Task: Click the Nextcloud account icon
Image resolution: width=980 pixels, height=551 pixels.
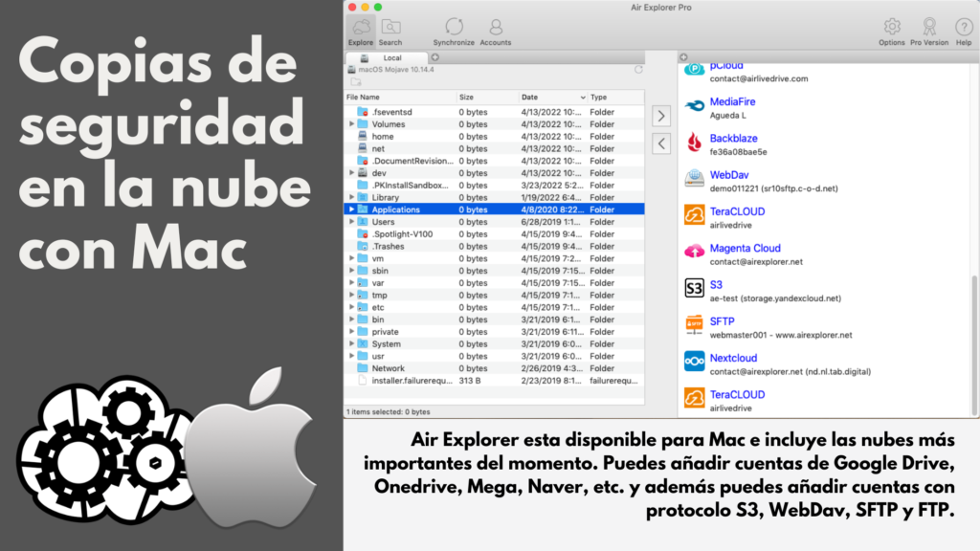Action: [x=694, y=362]
